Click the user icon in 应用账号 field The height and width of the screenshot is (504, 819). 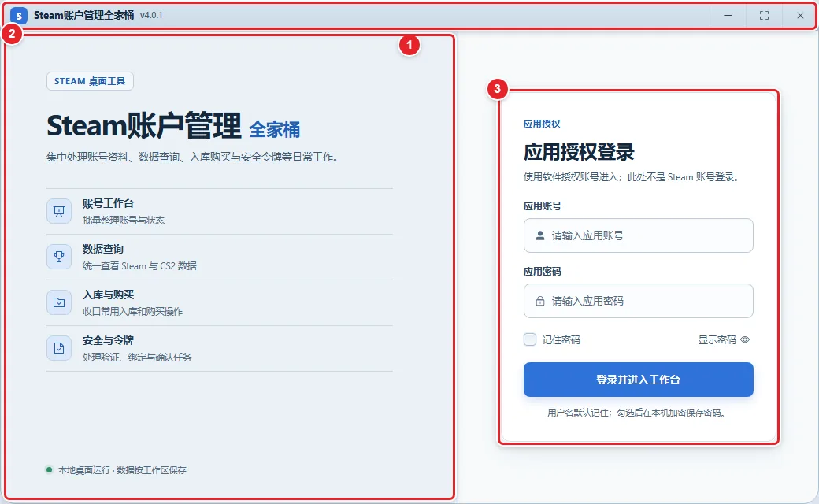(540, 235)
